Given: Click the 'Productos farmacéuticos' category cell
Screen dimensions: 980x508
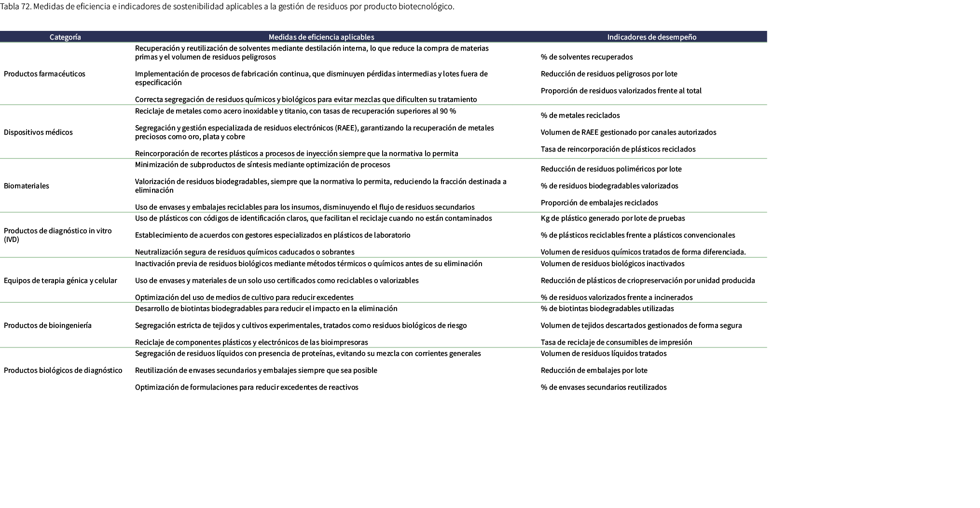Looking at the screenshot, I should click(44, 74).
